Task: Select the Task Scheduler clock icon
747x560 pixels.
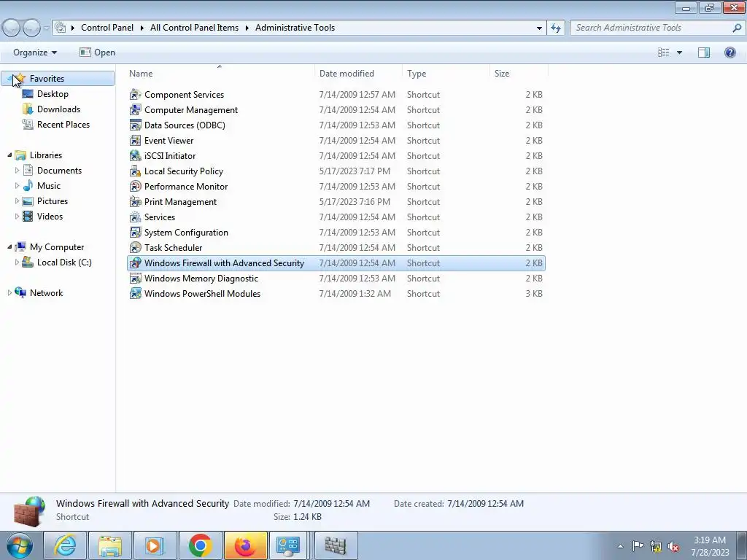Action: tap(135, 248)
